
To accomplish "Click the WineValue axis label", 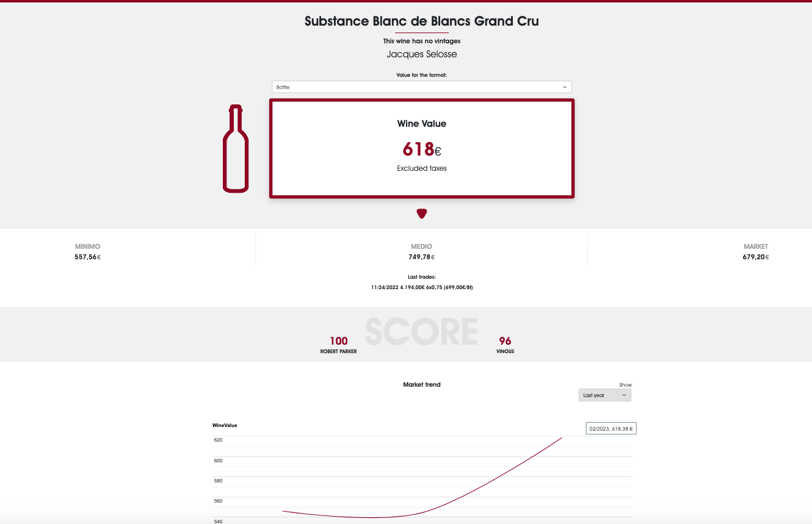I will click(x=225, y=425).
